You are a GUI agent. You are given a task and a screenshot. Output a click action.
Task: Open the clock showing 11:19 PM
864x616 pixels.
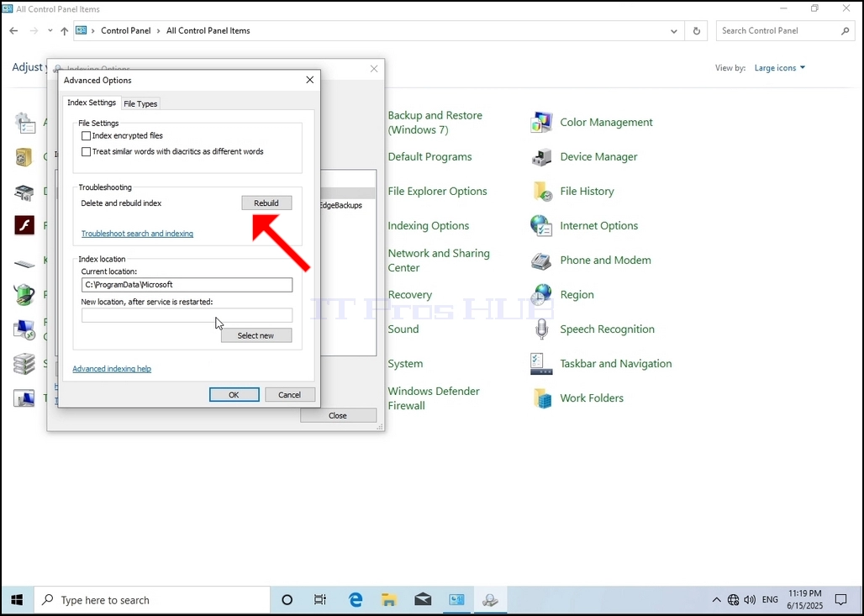pyautogui.click(x=804, y=600)
